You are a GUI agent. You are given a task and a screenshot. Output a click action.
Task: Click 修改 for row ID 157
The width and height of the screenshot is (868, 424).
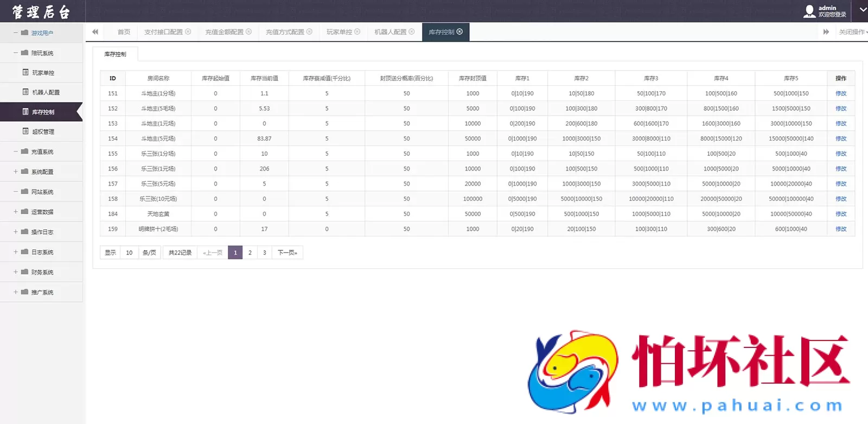click(841, 183)
